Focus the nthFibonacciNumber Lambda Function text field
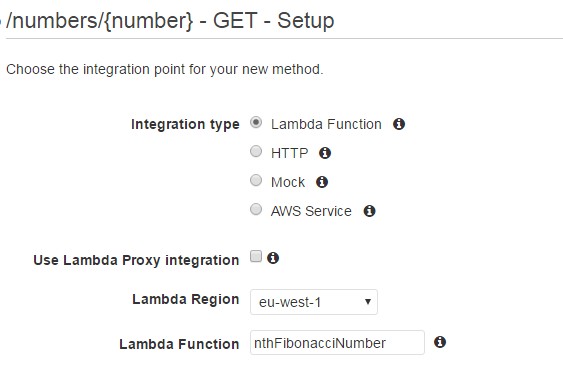This screenshot has height=384, width=563. pos(338,343)
